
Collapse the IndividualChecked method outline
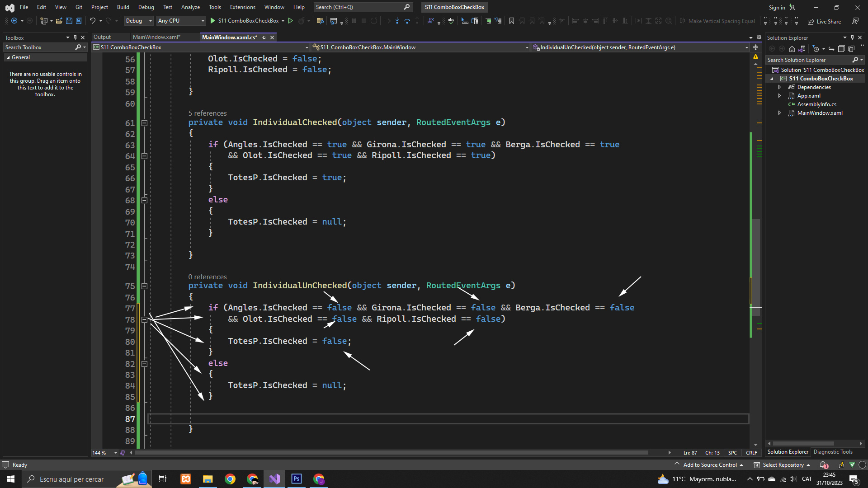click(144, 123)
